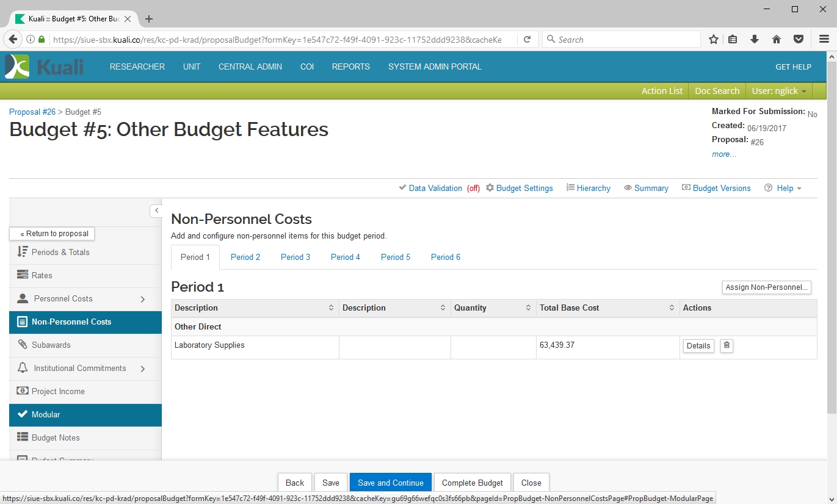Switch to Period 3 tab
837x504 pixels.
coord(295,257)
